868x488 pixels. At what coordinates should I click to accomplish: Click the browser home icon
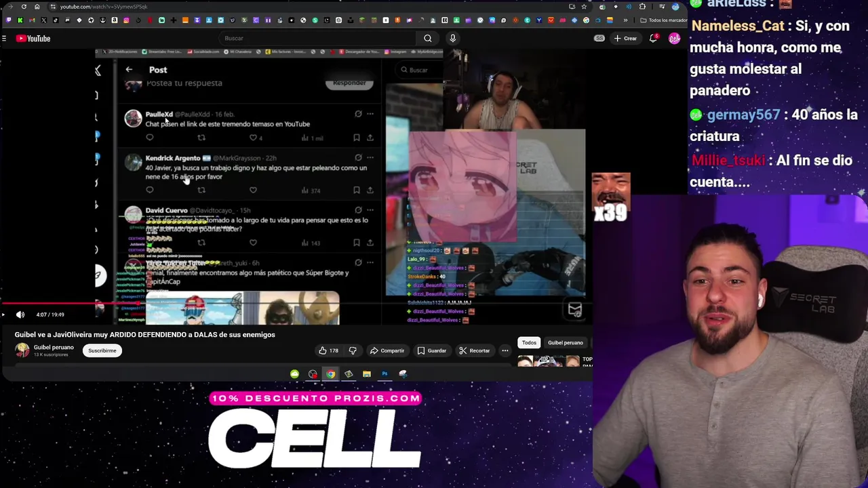(37, 7)
